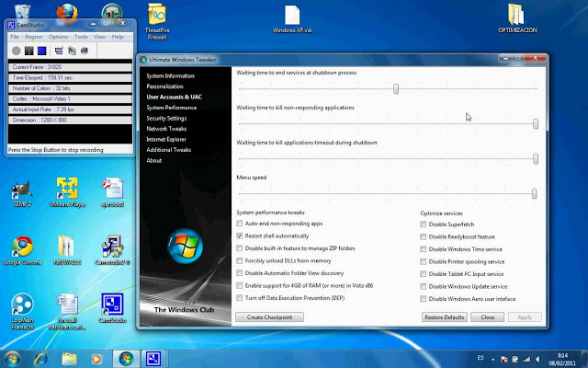This screenshot has width=588, height=368.
Task: Check Disable Windows Aero user interface
Action: 423,298
